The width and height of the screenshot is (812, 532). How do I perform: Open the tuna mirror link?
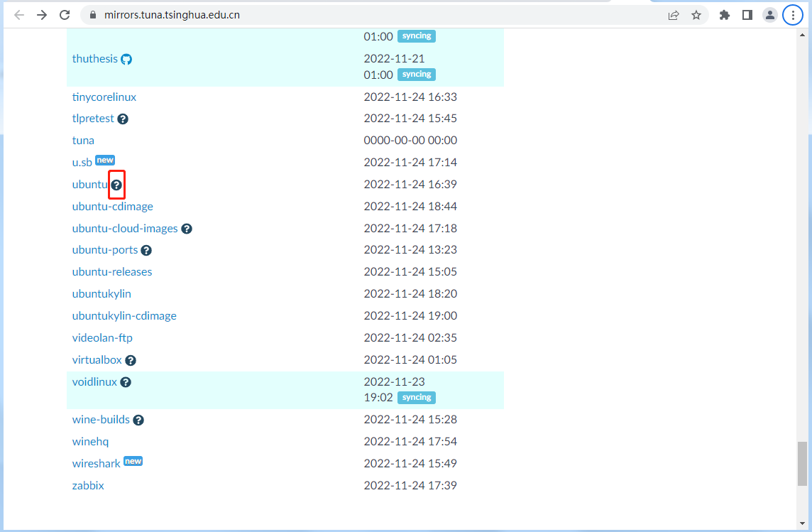click(83, 141)
